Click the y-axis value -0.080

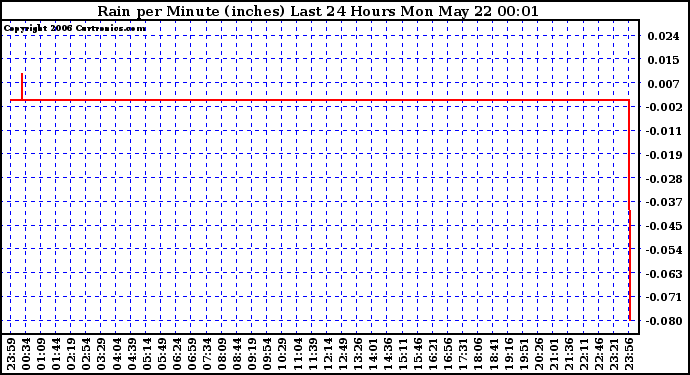663,321
